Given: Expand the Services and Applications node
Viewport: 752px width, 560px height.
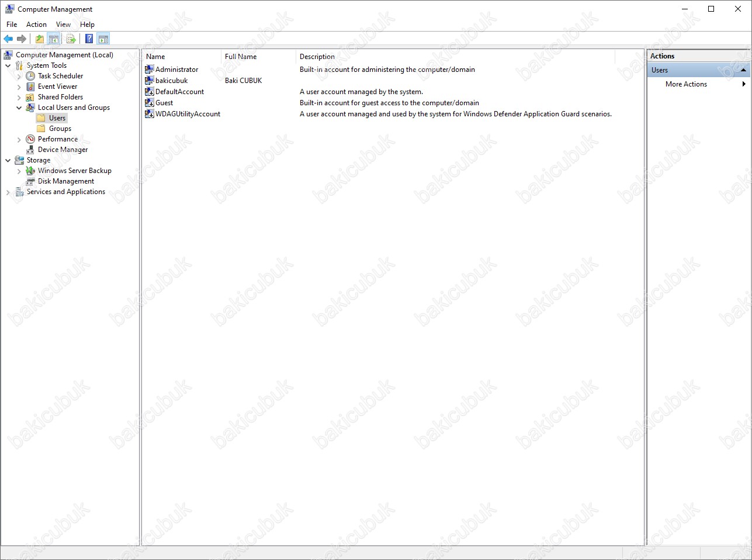Looking at the screenshot, I should click(x=8, y=192).
